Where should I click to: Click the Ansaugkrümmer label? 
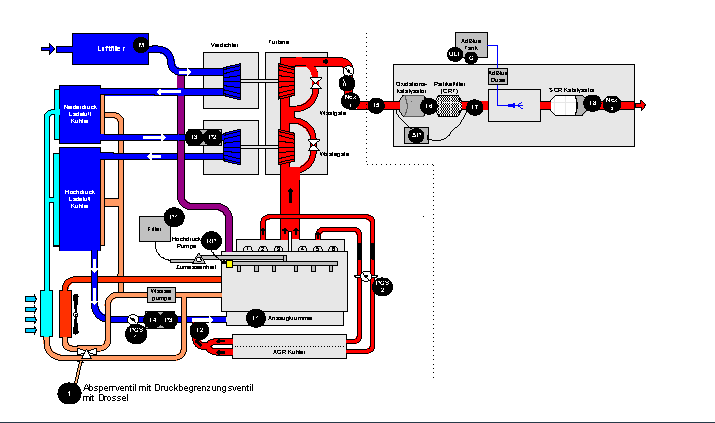click(290, 318)
